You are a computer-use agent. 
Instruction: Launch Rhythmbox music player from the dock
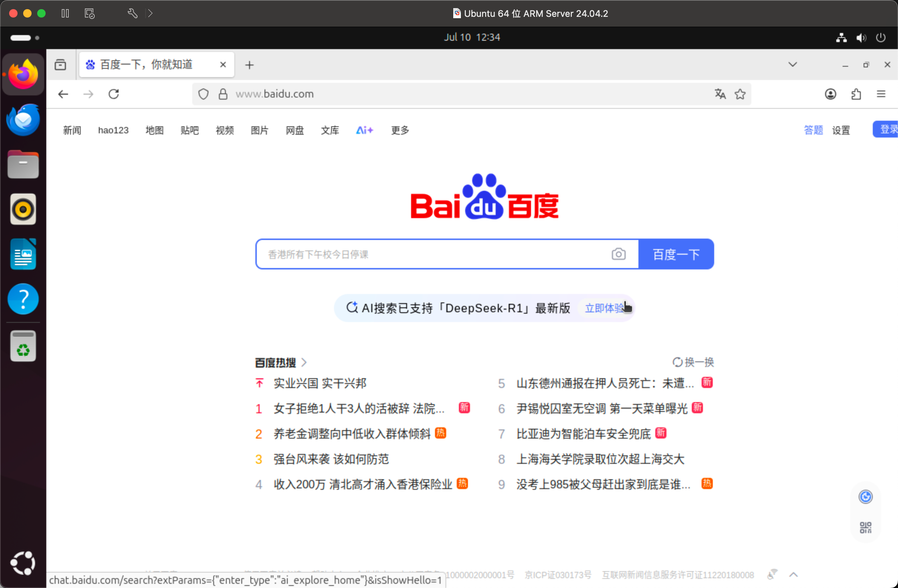point(23,209)
